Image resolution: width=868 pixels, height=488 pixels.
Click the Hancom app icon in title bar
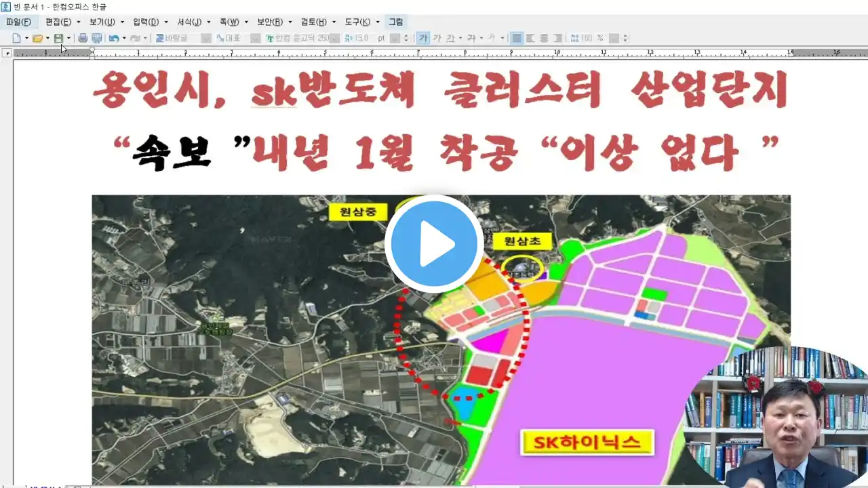6,6
